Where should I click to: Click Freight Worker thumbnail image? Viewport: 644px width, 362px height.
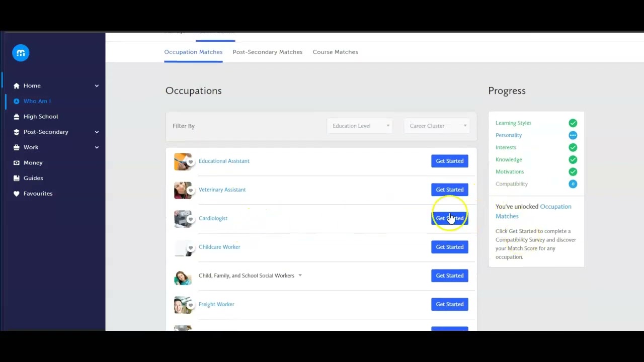(183, 305)
